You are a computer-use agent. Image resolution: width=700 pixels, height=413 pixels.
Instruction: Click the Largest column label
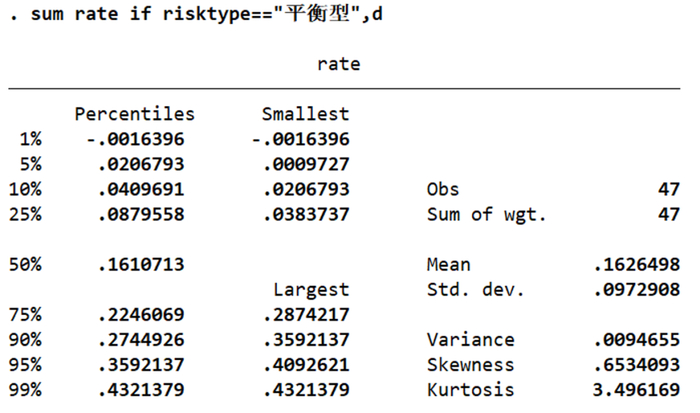point(313,290)
